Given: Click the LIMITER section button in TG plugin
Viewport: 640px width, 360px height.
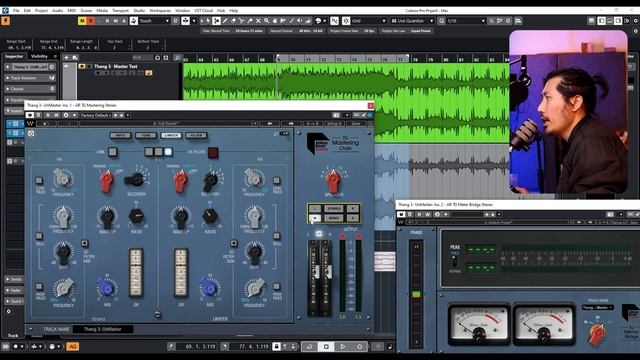Looking at the screenshot, I should [x=171, y=135].
